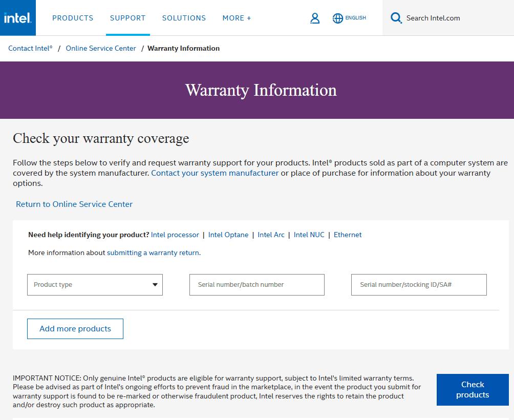This screenshot has width=514, height=420.
Task: Open Ethernet identification link
Action: [348, 235]
